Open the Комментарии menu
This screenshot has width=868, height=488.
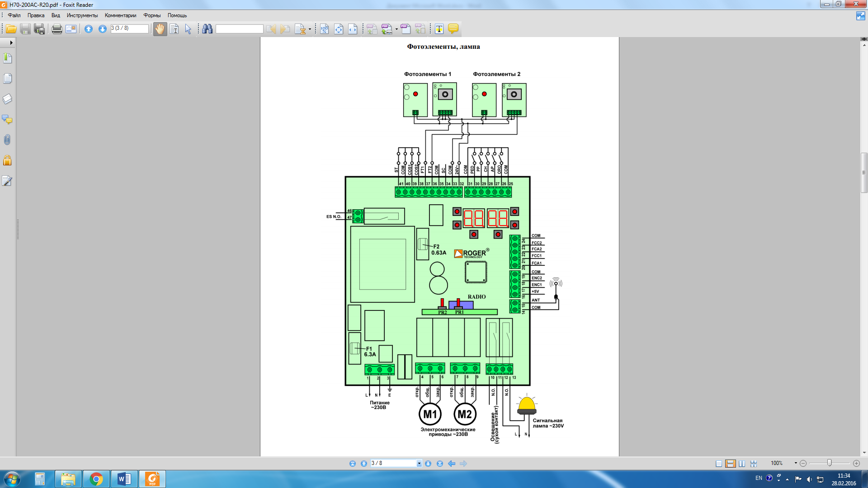120,15
